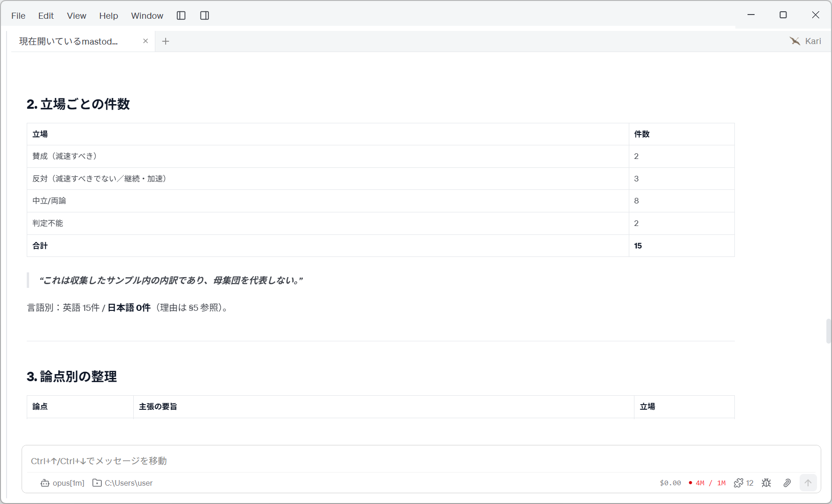
Task: Click the $0.00 cost indicator
Action: click(x=670, y=483)
